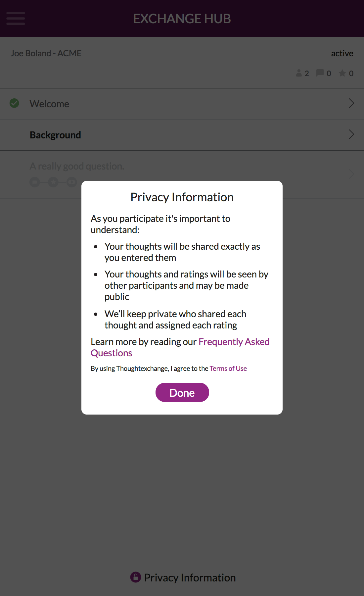Click the green Welcome checkmark icon

coord(14,103)
